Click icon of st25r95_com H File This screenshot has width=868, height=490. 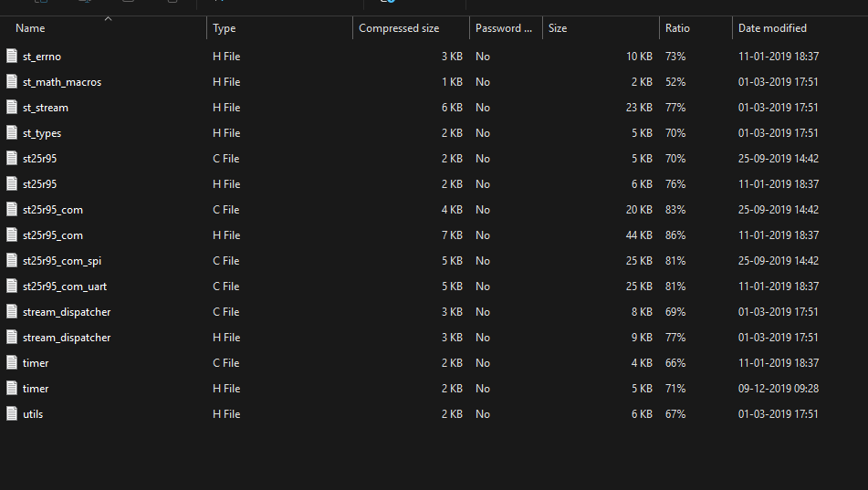click(12, 235)
